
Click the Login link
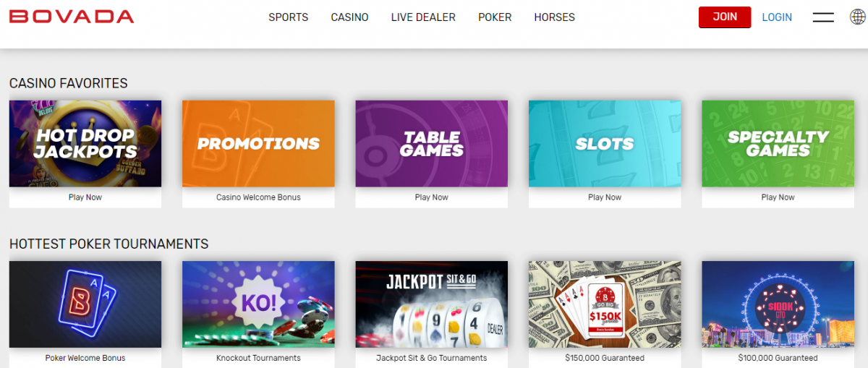pyautogui.click(x=777, y=17)
